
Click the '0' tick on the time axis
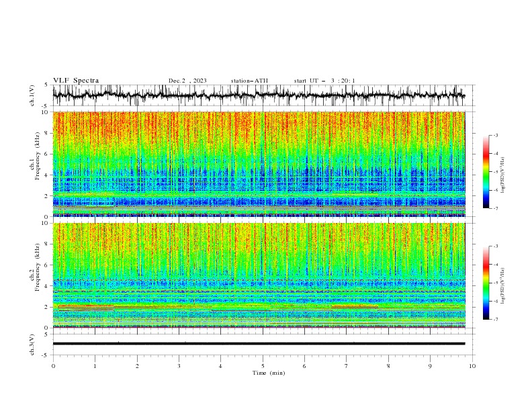[x=53, y=366]
